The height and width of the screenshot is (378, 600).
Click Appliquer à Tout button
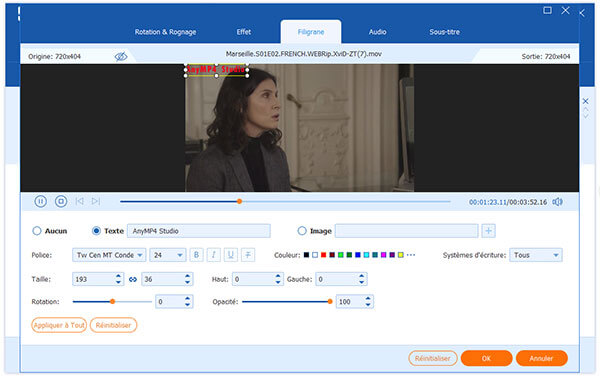point(59,325)
